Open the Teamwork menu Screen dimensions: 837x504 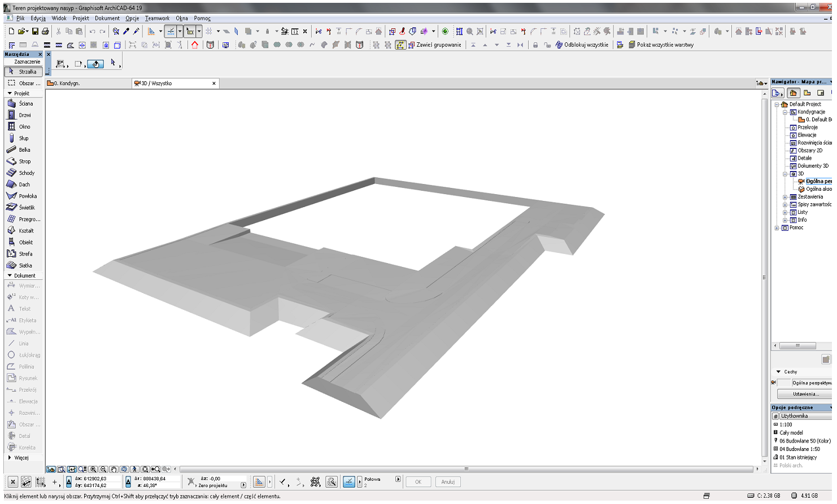(157, 18)
